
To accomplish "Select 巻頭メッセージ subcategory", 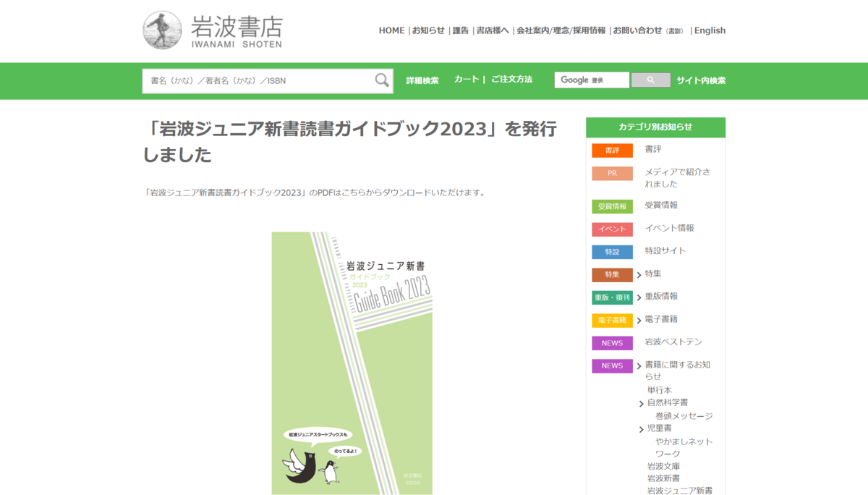I will pos(684,416).
